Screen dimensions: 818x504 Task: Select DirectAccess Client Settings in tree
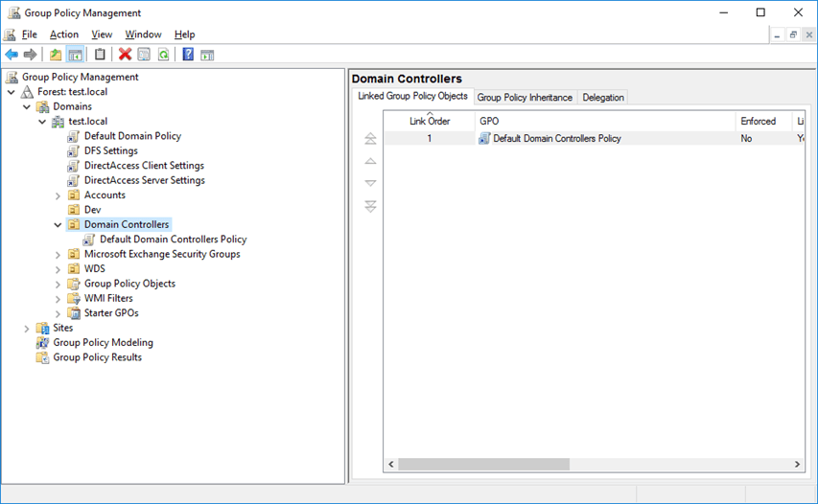[144, 165]
